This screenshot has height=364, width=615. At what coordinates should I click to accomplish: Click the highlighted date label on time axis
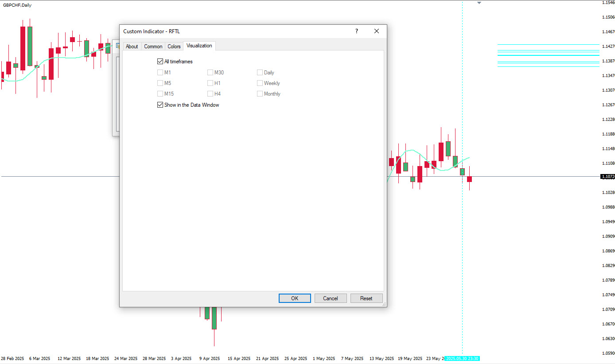[x=463, y=359]
